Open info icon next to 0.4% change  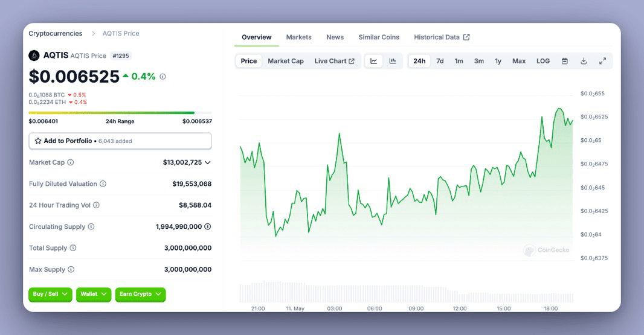coord(163,77)
